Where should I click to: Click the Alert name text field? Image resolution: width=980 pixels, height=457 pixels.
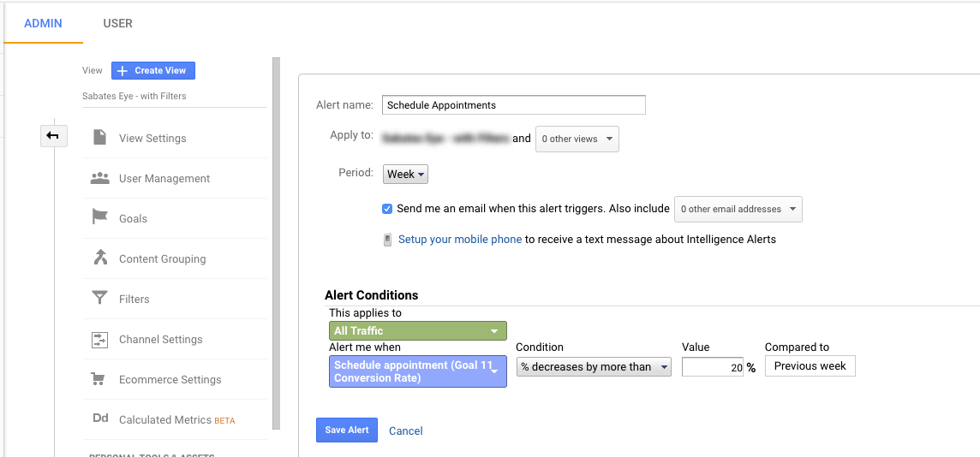(x=513, y=105)
